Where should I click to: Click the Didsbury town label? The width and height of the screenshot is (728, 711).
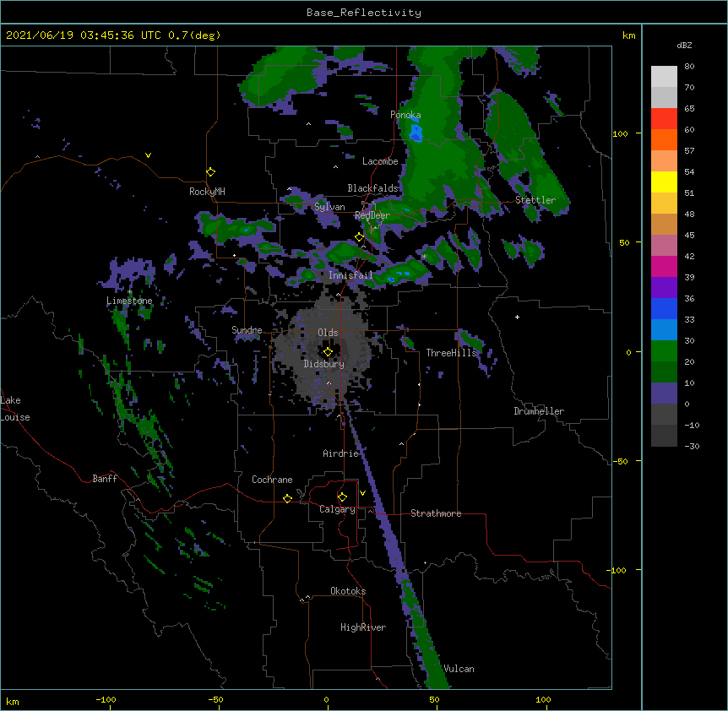pyautogui.click(x=324, y=364)
